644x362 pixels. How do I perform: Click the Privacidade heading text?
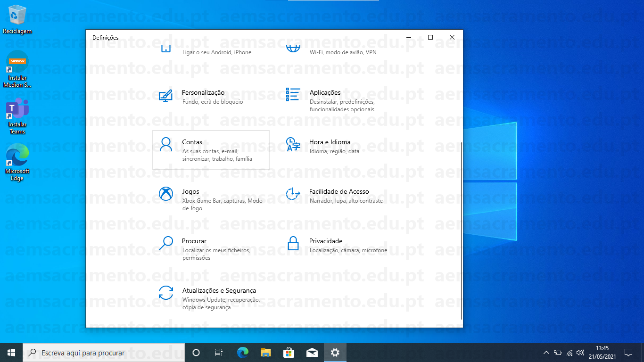tap(325, 241)
